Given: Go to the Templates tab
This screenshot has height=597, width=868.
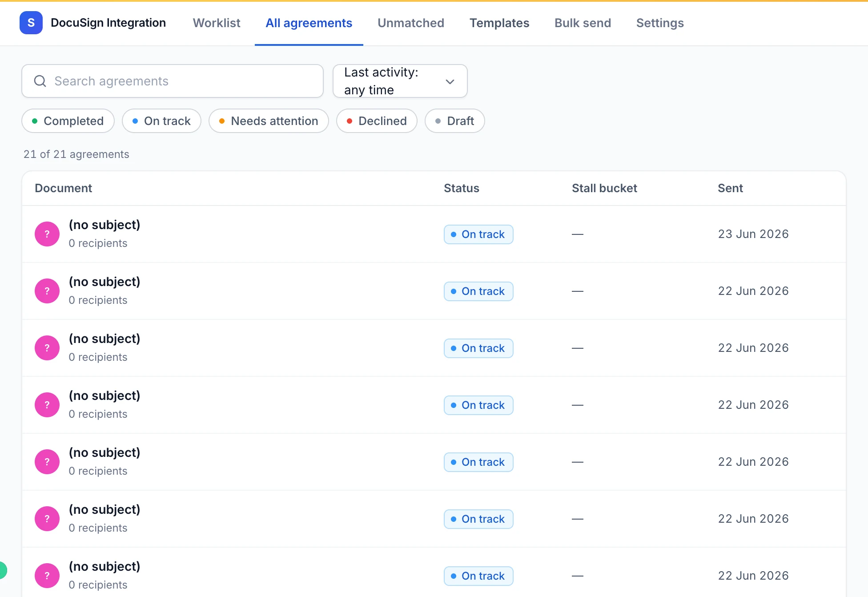Looking at the screenshot, I should (x=499, y=23).
